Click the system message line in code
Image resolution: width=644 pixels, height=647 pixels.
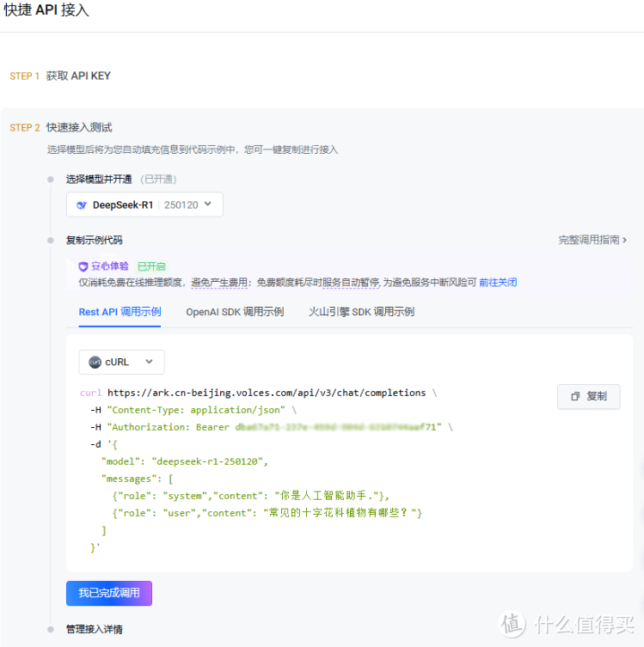coord(250,496)
